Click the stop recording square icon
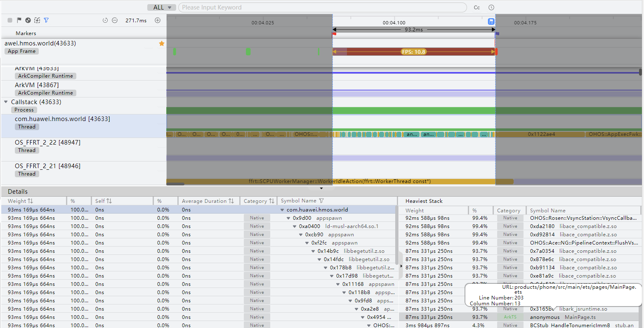This screenshot has height=328, width=644. click(x=10, y=20)
